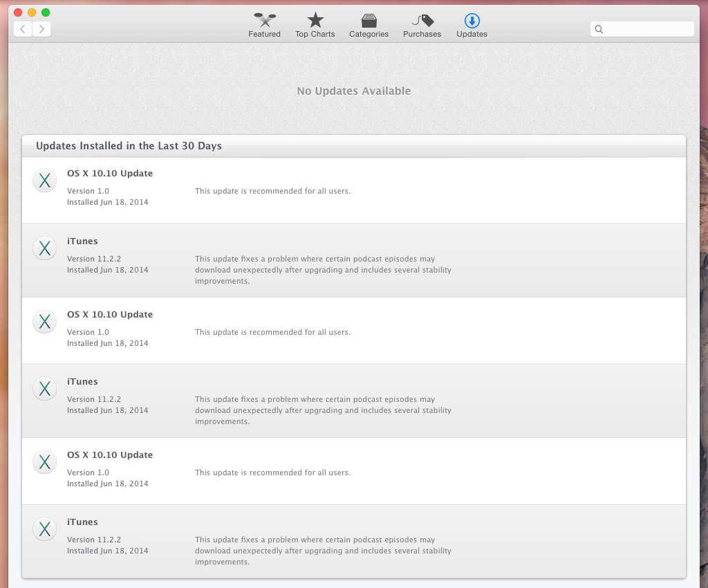The height and width of the screenshot is (588, 708).
Task: Focus the App Store search field
Action: (x=642, y=29)
